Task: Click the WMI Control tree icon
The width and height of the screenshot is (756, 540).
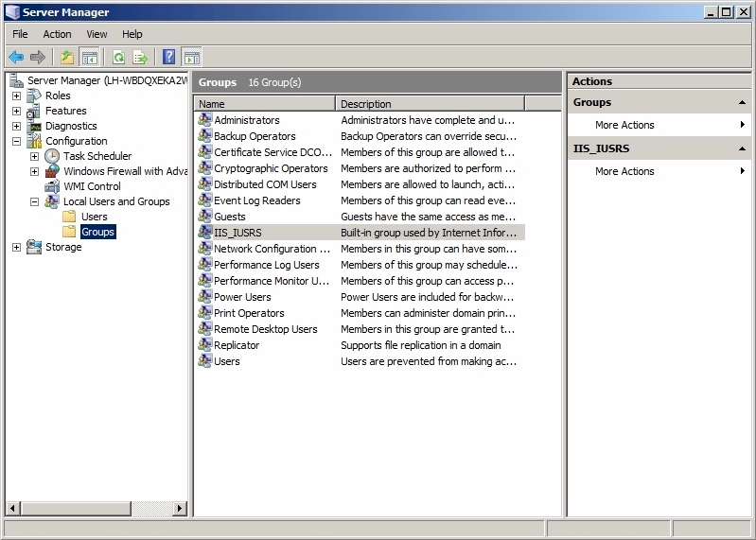Action: (52, 186)
